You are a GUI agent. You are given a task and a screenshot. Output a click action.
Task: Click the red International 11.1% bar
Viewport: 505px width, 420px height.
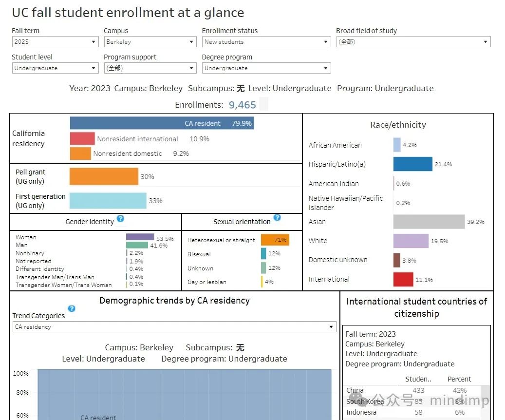click(x=403, y=280)
